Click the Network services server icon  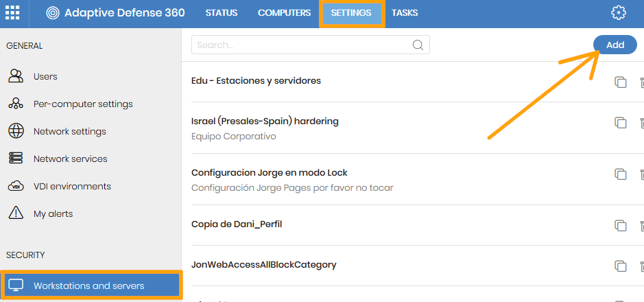tap(16, 159)
